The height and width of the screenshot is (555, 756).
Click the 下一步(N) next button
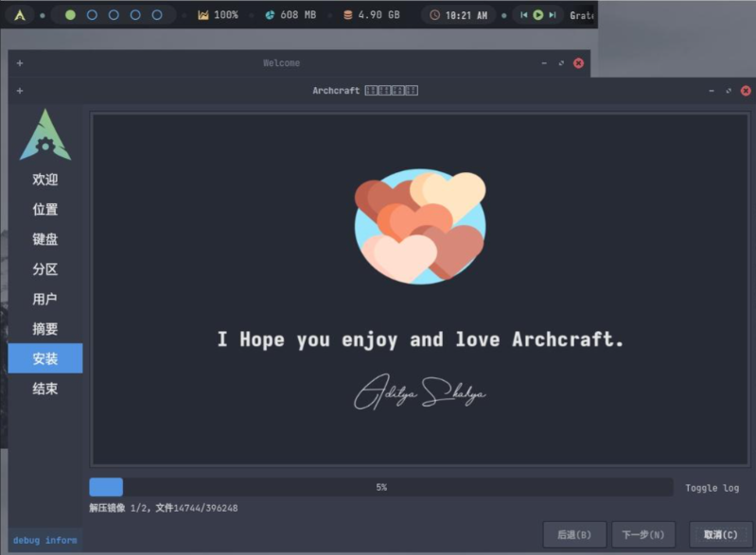643,534
